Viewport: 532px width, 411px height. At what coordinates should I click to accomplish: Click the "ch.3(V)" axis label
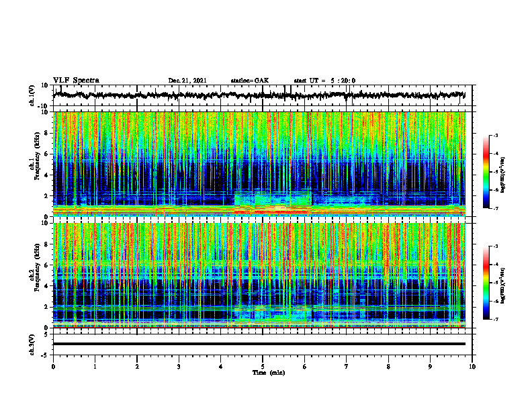click(32, 345)
